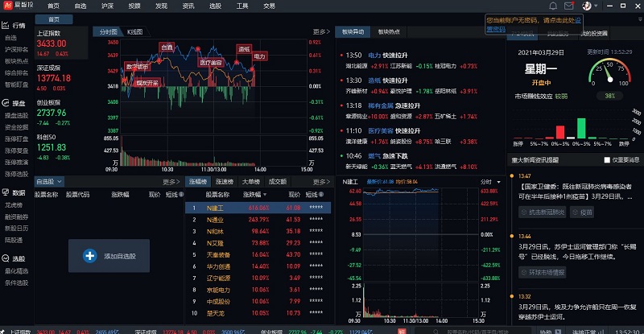Switch to the 我的投资圈 tab
Image resolution: width=644 pixels, height=334 pixels.
(593, 33)
